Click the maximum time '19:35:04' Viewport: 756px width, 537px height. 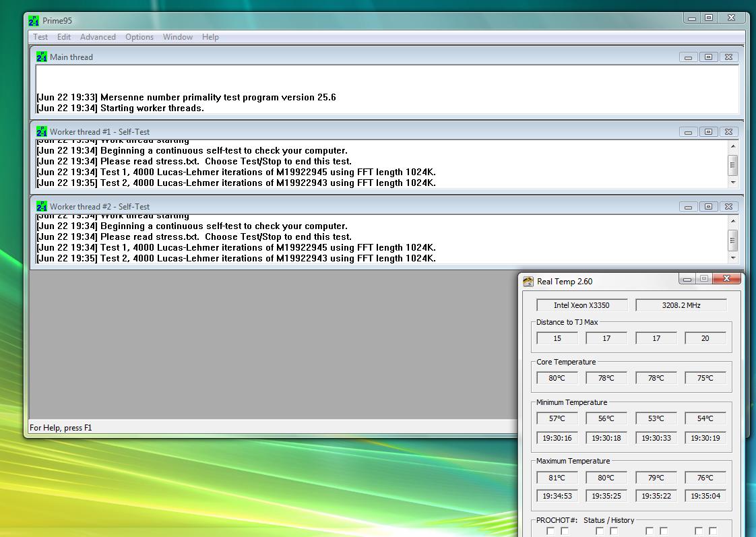(x=705, y=496)
